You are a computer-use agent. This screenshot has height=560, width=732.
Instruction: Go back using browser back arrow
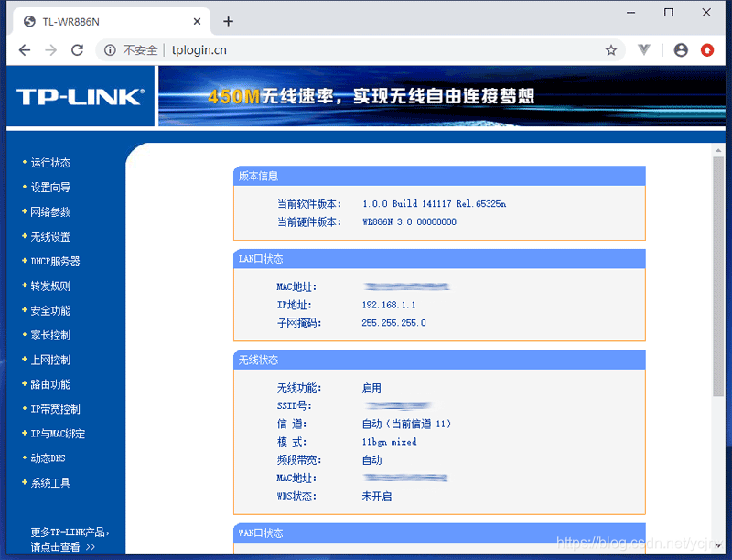25,50
